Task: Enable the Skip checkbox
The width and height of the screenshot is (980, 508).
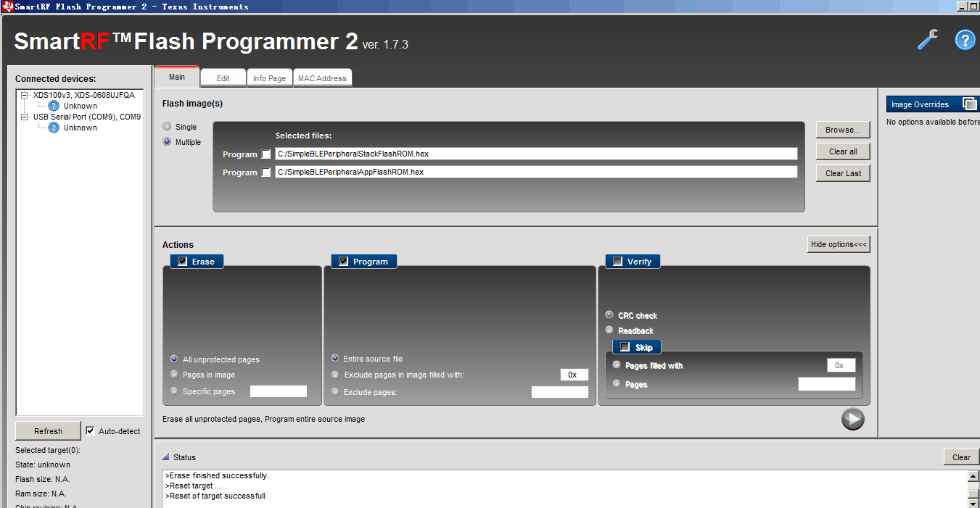Action: tap(625, 347)
